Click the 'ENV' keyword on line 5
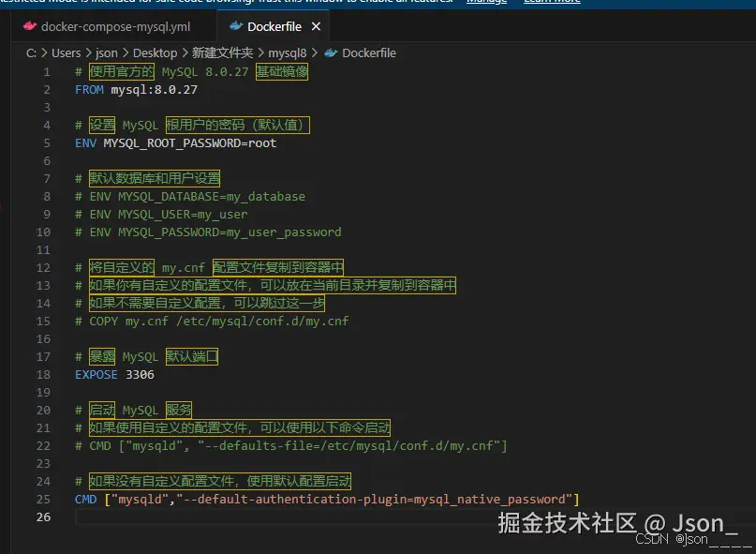 coord(86,143)
